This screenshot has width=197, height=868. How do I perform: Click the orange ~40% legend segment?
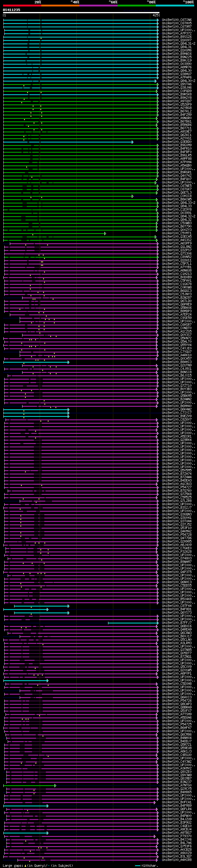[60, 6]
